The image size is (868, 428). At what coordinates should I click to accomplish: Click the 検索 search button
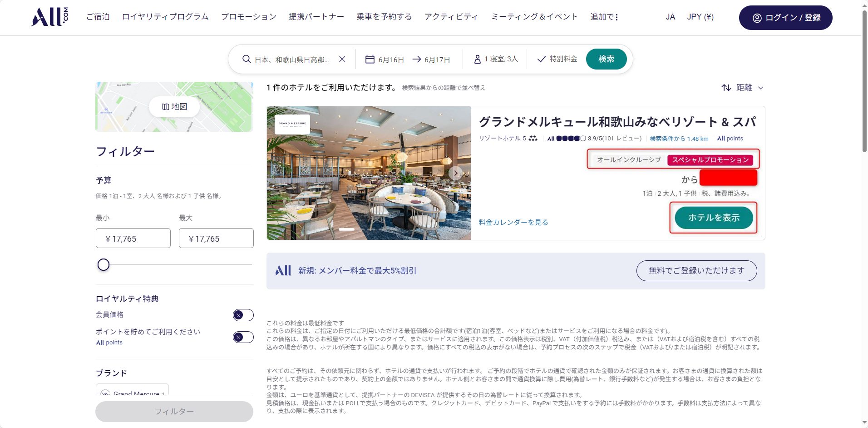tap(606, 59)
